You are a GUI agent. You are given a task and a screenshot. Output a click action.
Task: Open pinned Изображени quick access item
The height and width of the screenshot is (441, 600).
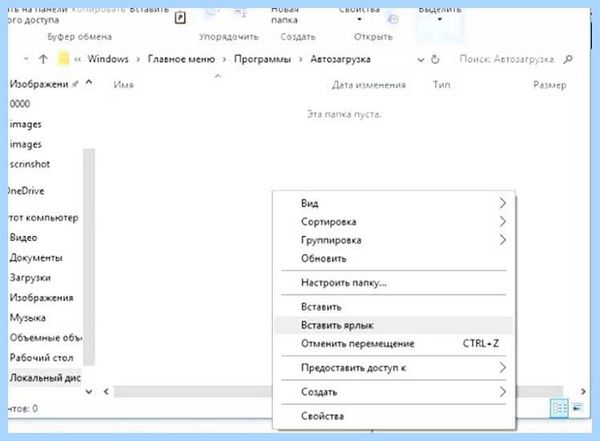[38, 84]
